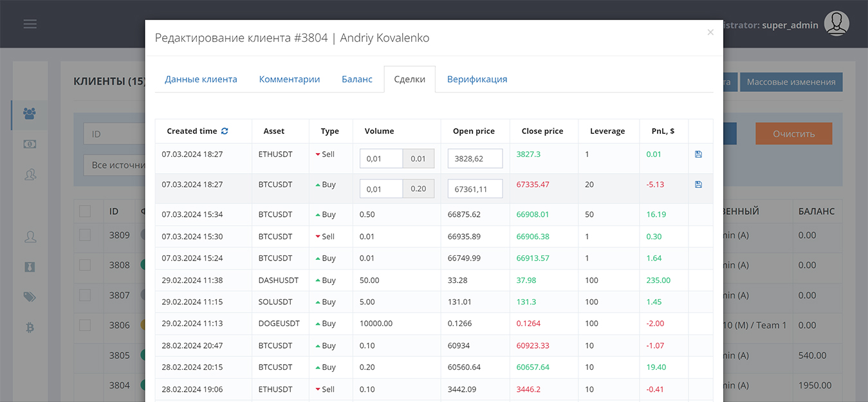Open the Bitcoin sidebar icon
The image size is (868, 402).
30,327
